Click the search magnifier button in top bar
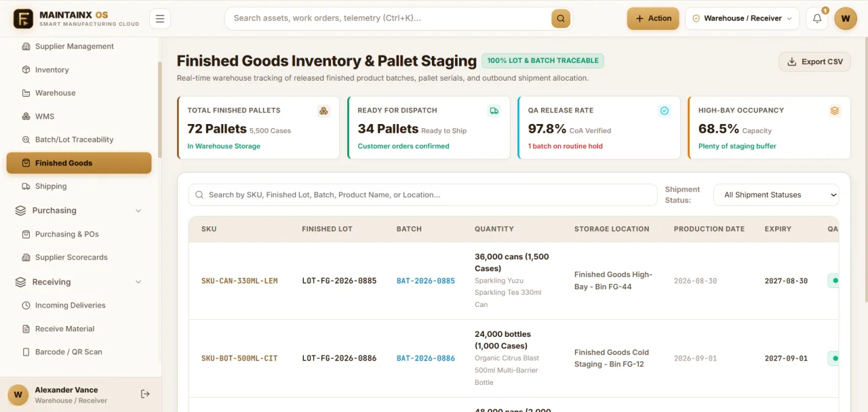 pyautogui.click(x=561, y=18)
